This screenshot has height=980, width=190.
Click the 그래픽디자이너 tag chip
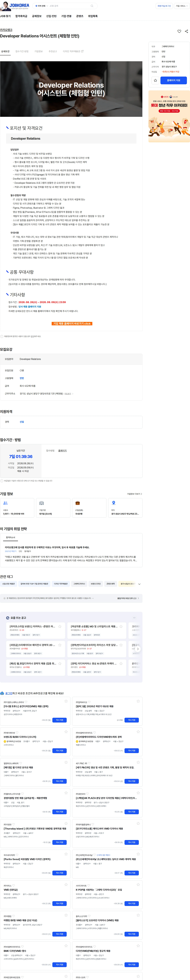(x=79, y=584)
